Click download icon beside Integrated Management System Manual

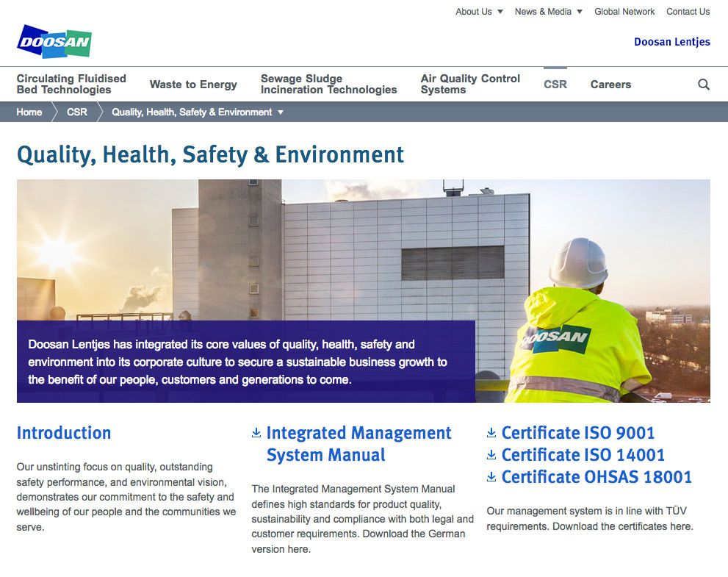click(256, 433)
